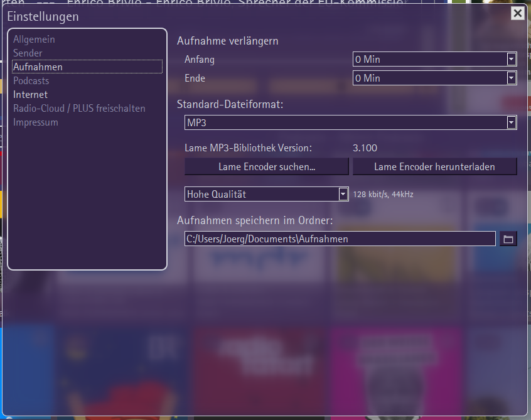Click the 128 kbit/s, 44kHz bitrate text
This screenshot has height=420, width=531.
coord(383,195)
